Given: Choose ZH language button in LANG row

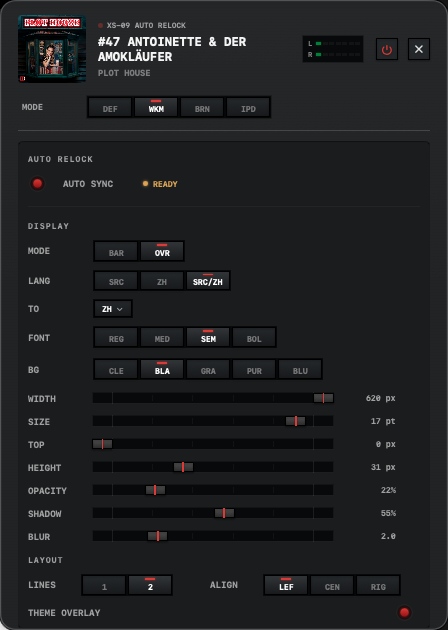Looking at the screenshot, I should click(x=162, y=281).
